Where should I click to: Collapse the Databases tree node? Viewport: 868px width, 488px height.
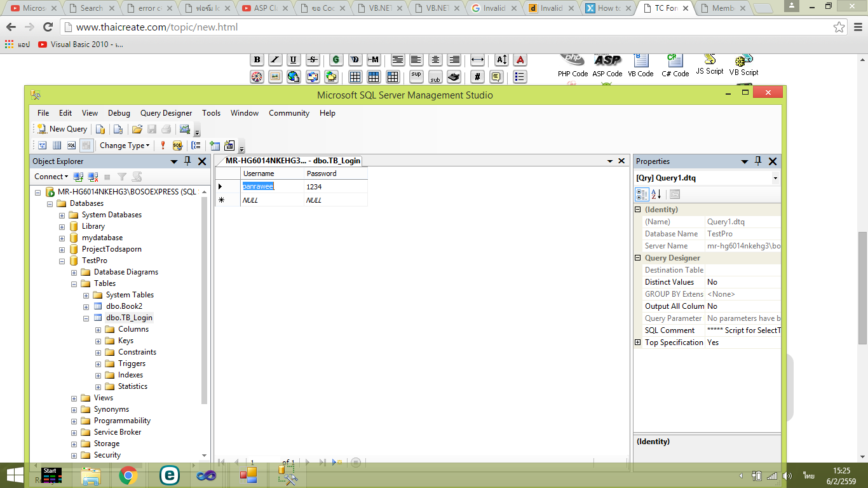[50, 204]
